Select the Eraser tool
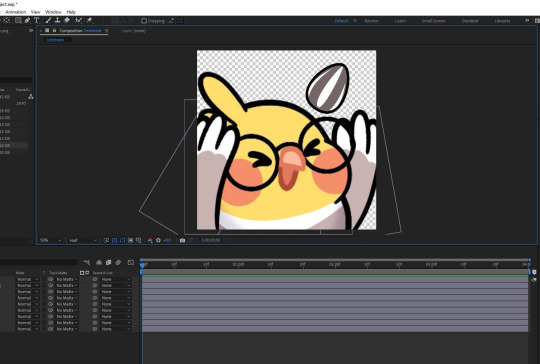Screen dimensions: 540x364 coord(67,21)
